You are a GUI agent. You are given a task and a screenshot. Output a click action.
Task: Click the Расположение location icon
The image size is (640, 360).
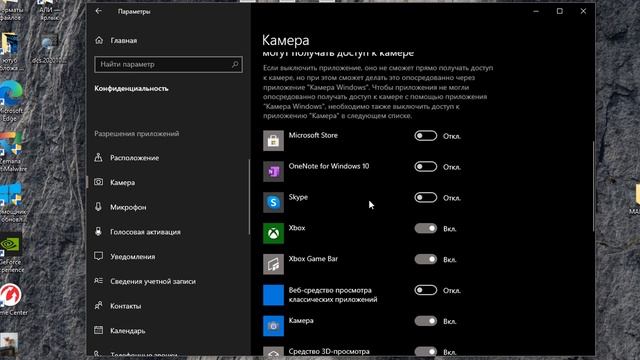pos(98,158)
